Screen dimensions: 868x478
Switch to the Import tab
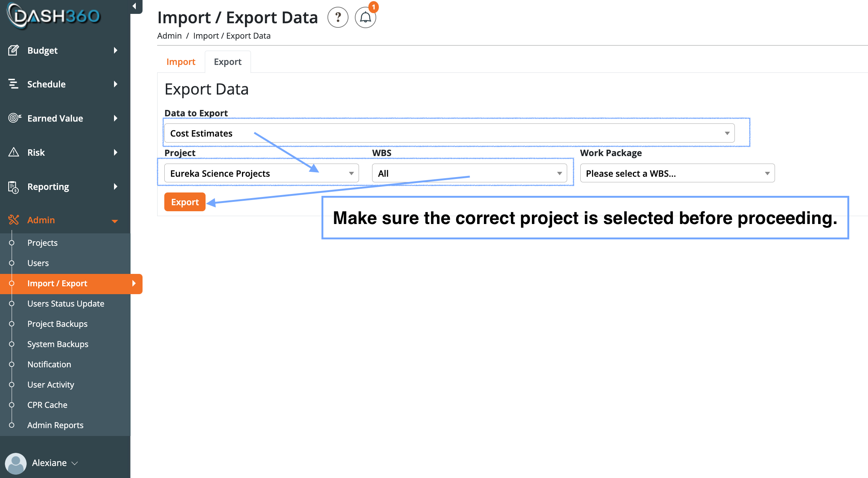(x=181, y=62)
